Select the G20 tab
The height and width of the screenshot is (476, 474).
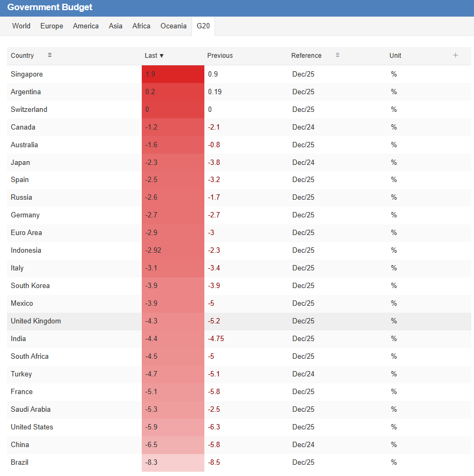203,26
